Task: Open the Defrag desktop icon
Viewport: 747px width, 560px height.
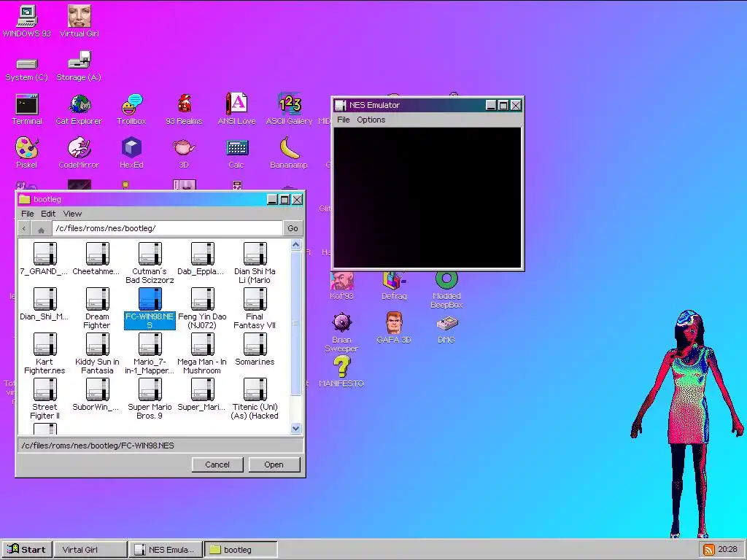Action: point(394,286)
